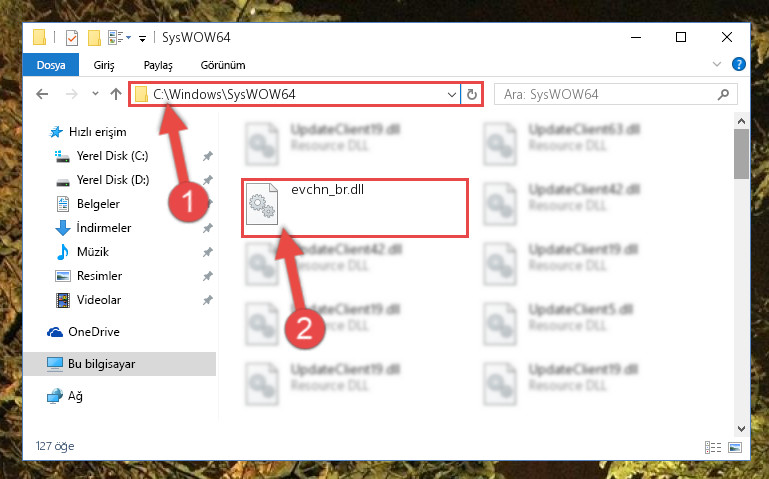Image resolution: width=769 pixels, height=479 pixels.
Task: Click the New Folder quick access icon
Action: coord(94,37)
